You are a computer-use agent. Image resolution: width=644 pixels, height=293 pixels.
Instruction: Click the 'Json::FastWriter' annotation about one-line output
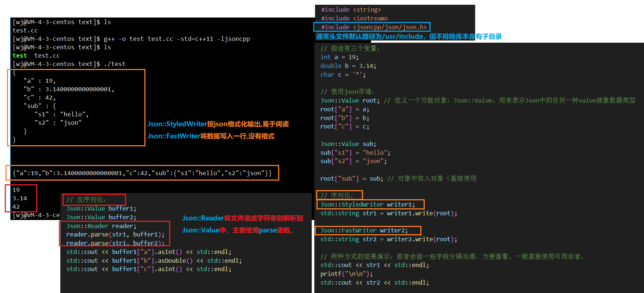coord(211,136)
